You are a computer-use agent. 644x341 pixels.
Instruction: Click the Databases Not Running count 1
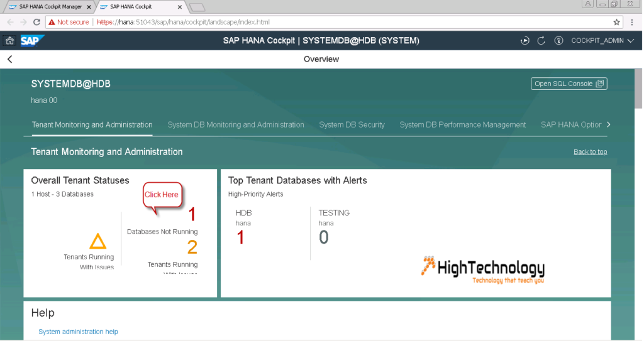(192, 214)
